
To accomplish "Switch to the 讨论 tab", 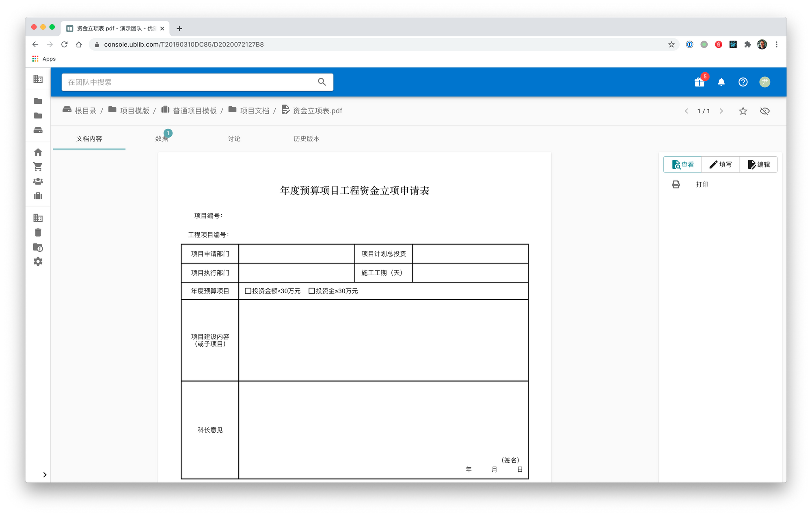I will pos(234,139).
